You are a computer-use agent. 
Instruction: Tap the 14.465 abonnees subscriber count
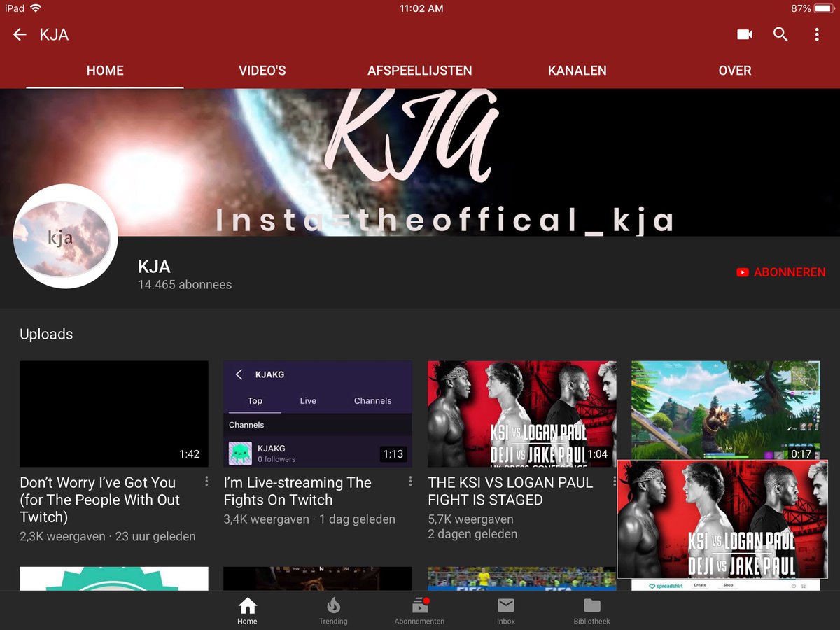coord(185,285)
